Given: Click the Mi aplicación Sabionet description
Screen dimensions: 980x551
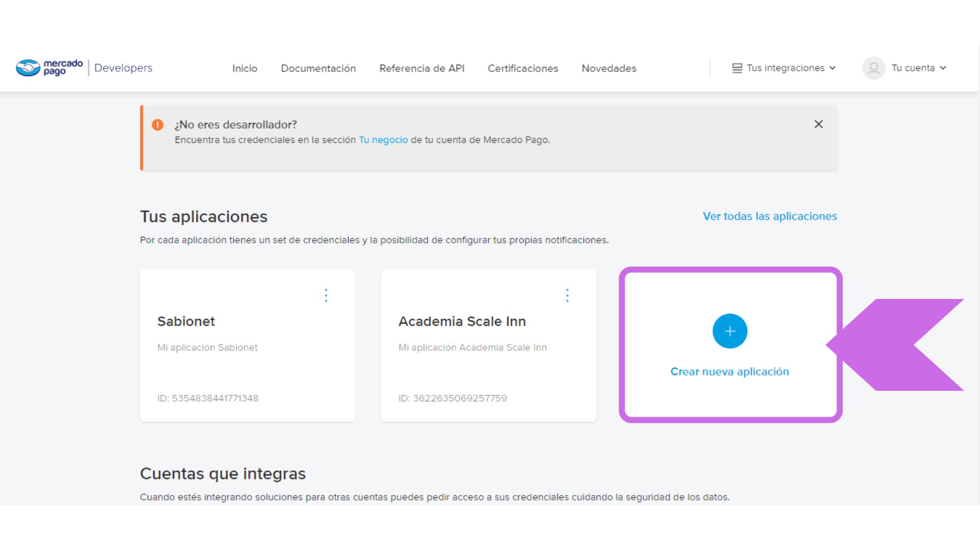Looking at the screenshot, I should [x=207, y=347].
